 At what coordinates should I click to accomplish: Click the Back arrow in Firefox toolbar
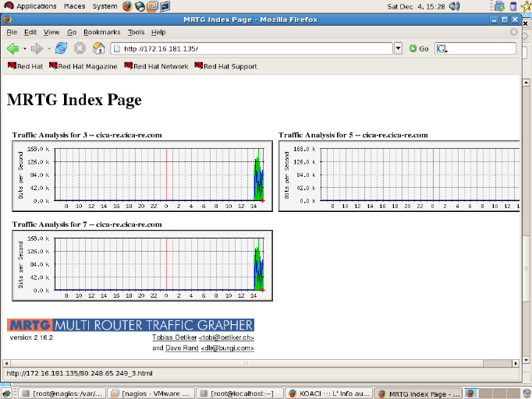tap(12, 48)
